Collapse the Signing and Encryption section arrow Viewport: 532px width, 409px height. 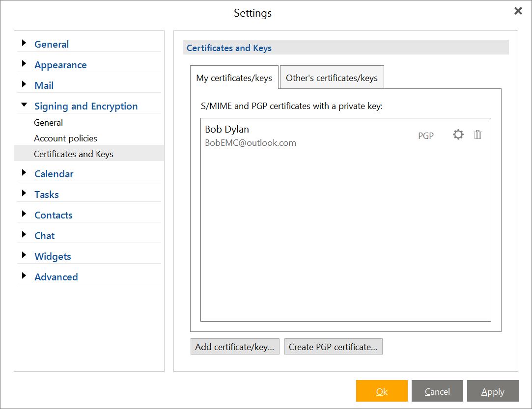coord(24,105)
